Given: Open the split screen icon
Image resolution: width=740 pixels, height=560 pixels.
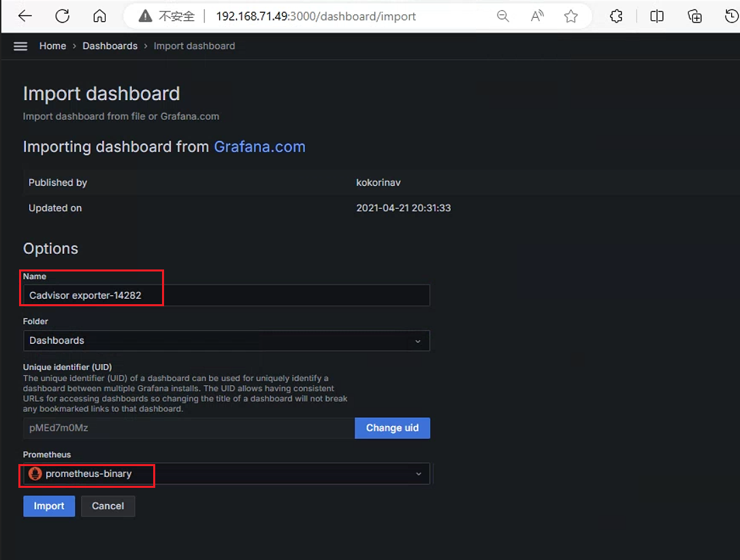Looking at the screenshot, I should [656, 16].
